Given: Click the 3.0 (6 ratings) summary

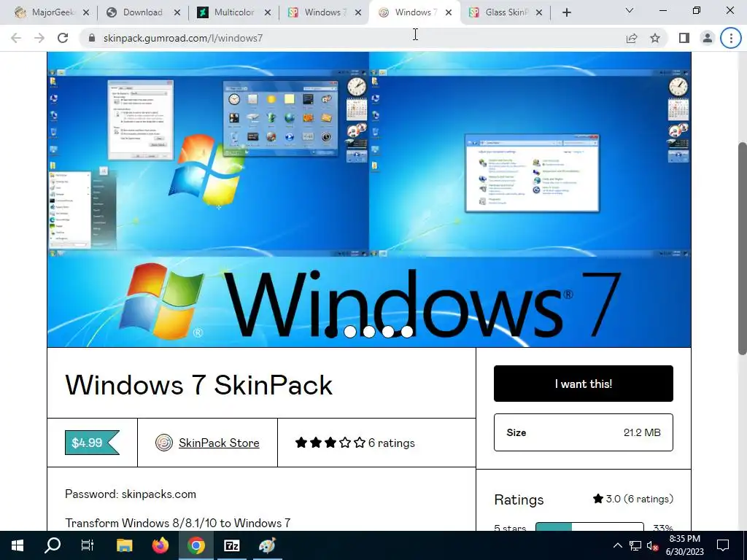Looking at the screenshot, I should tap(633, 499).
